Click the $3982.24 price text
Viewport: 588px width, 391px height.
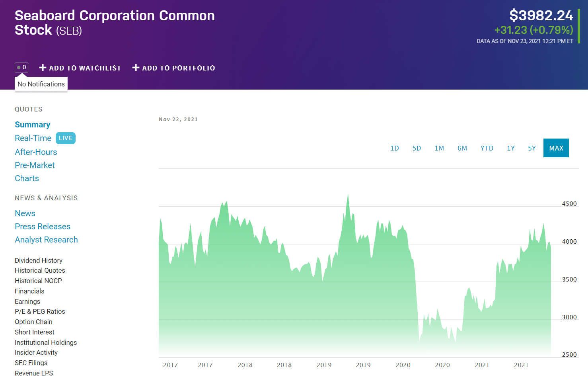coord(541,15)
